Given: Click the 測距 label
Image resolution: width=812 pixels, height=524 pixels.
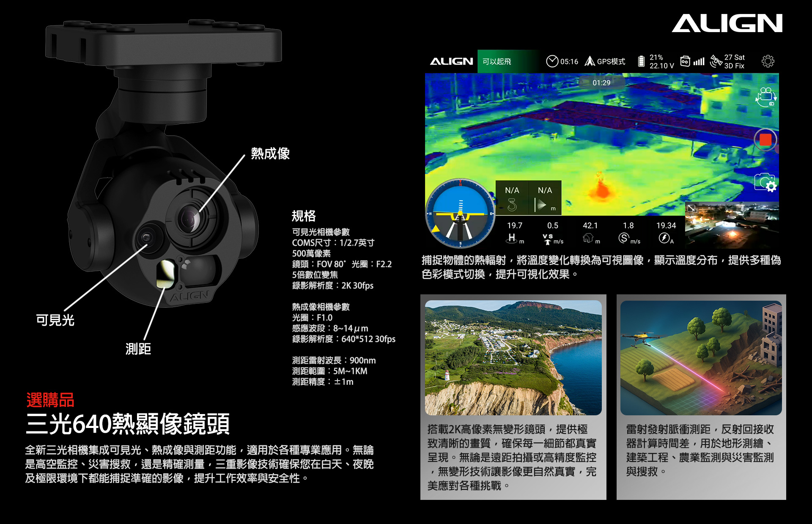Looking at the screenshot, I should pos(138,348).
